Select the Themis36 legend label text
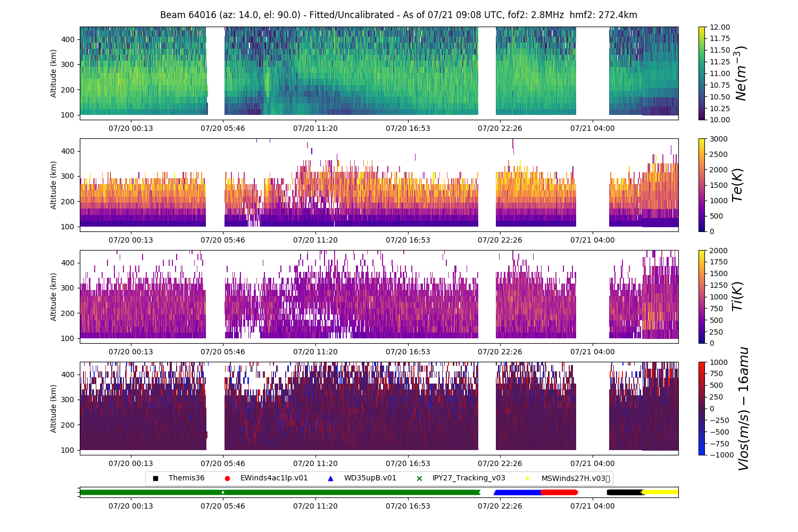 pyautogui.click(x=186, y=478)
